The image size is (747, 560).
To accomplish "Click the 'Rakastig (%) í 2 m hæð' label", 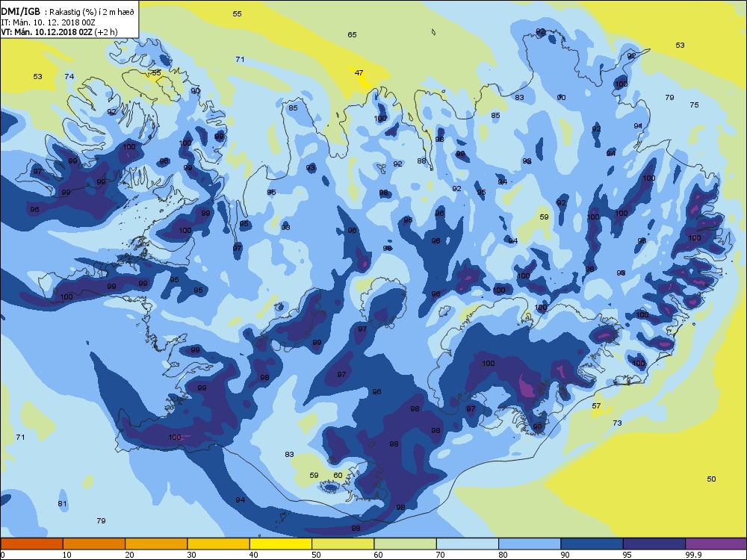I will click(x=93, y=13).
